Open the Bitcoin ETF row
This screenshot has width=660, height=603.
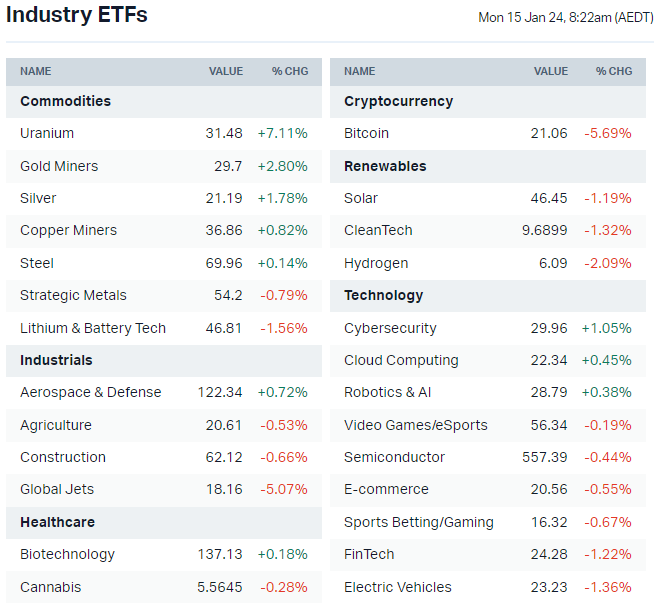366,133
